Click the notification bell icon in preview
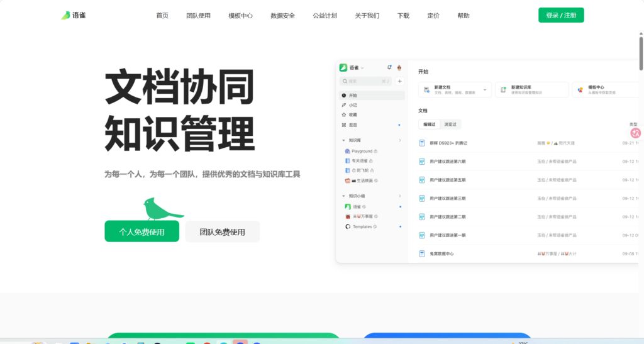The height and width of the screenshot is (344, 644). pos(389,67)
